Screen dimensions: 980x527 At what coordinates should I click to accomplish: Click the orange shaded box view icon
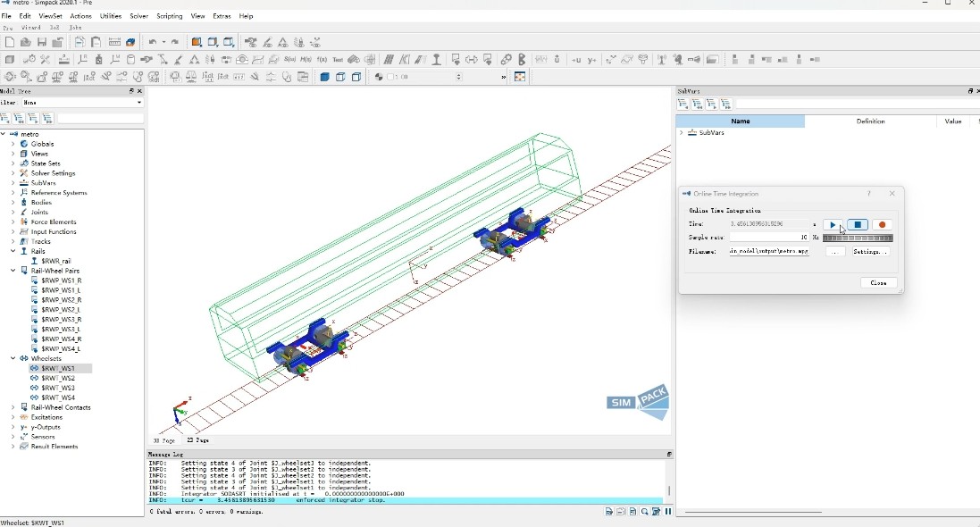click(197, 42)
